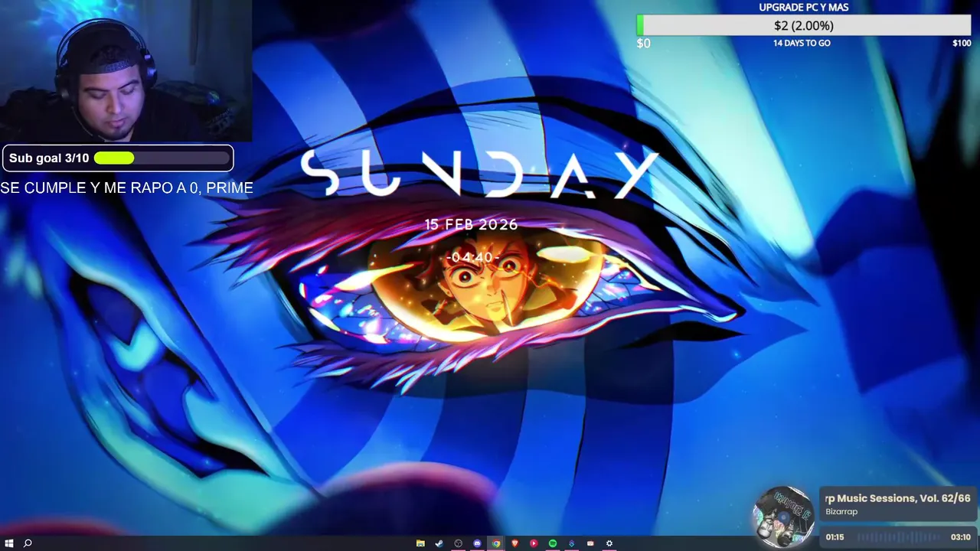
Task: Click the webcam overlay of the streamer
Action: [126, 71]
